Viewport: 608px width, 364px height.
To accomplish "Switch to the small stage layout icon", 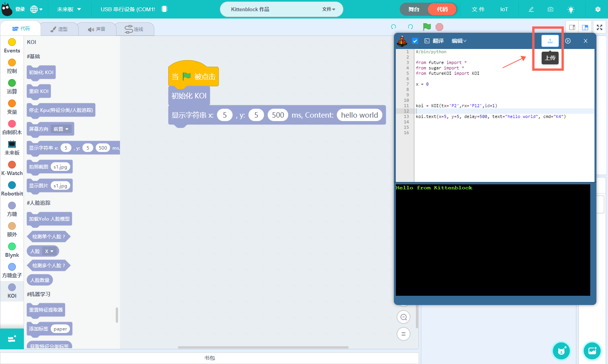I will pos(572,27).
